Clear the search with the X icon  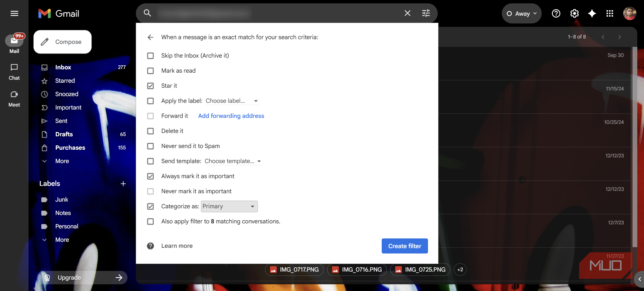pyautogui.click(x=407, y=13)
